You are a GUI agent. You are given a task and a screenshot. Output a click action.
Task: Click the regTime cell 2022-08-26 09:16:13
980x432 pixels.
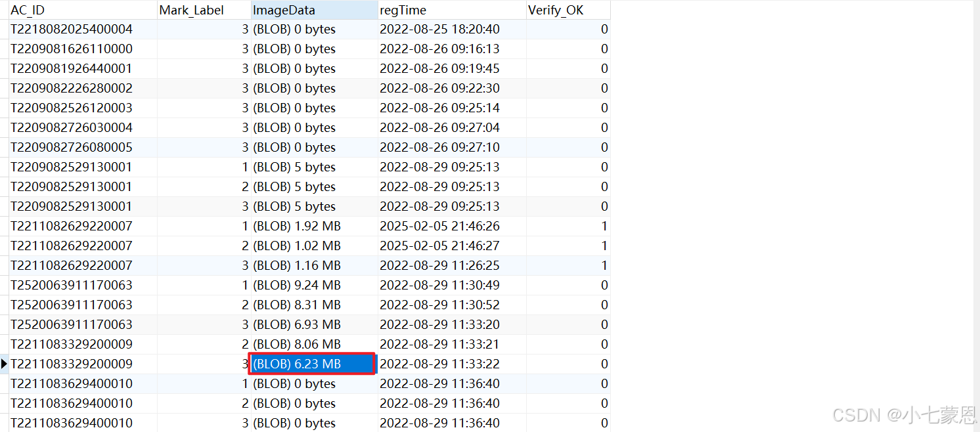pyautogui.click(x=452, y=49)
